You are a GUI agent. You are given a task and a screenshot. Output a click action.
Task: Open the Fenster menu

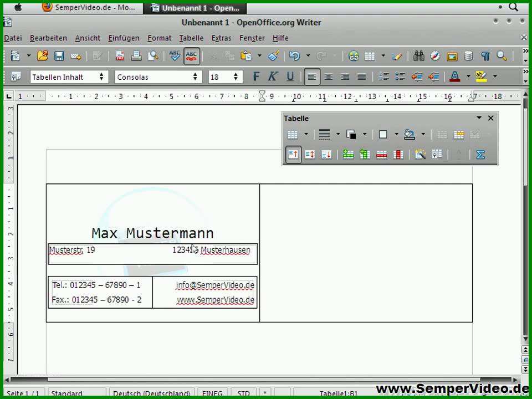click(252, 38)
